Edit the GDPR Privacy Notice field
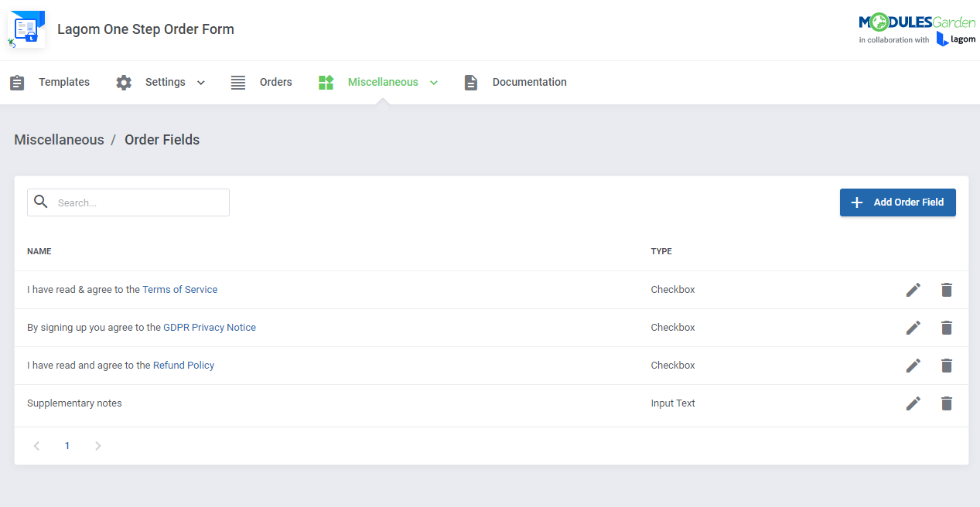980x507 pixels. click(x=913, y=328)
